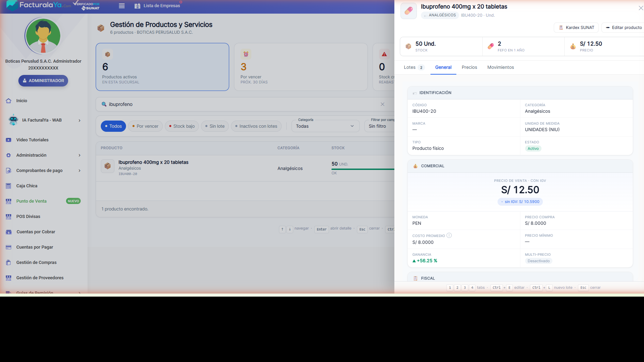Click the FacturalaYa logo

[x=39, y=5]
